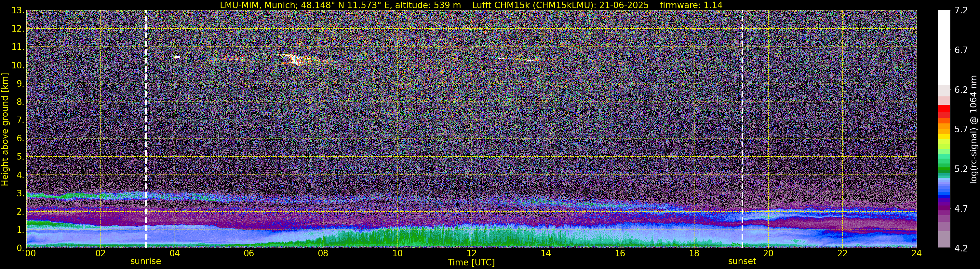
Task: Click the colorbar tick value 4.7
Action: click(x=961, y=208)
